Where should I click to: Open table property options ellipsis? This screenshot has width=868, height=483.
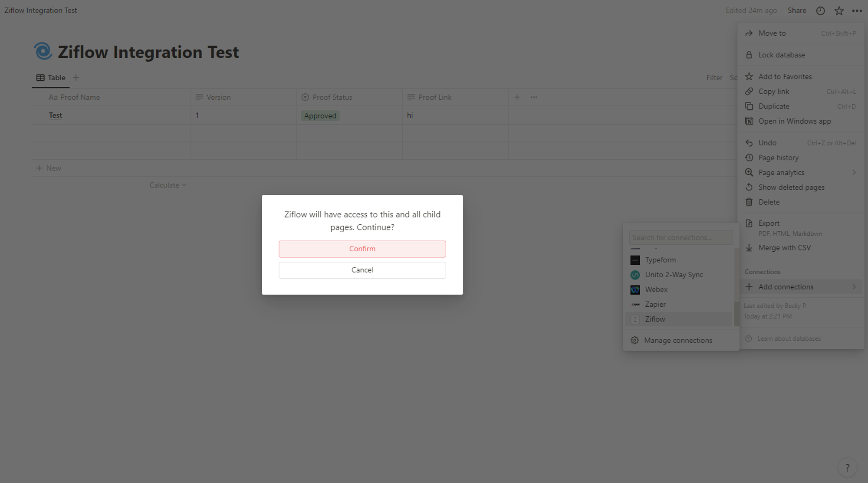(534, 97)
